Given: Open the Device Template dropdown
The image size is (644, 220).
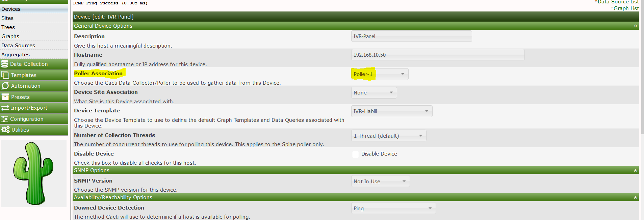Looking at the screenshot, I should click(x=391, y=111).
